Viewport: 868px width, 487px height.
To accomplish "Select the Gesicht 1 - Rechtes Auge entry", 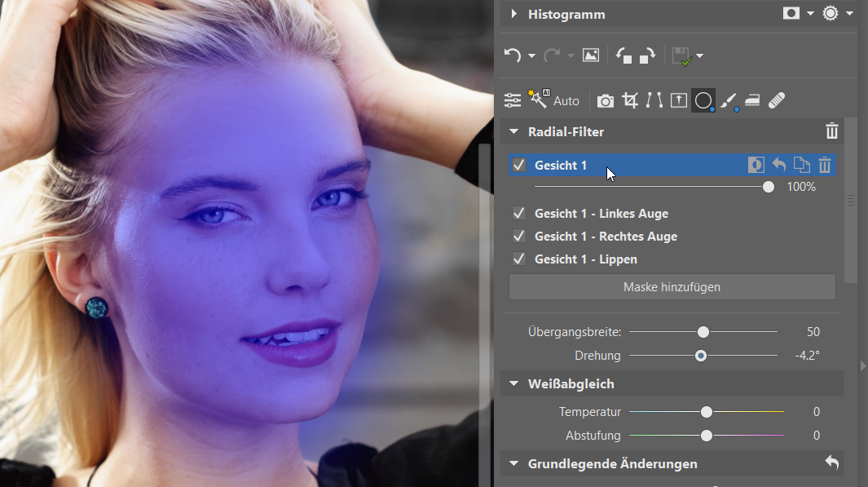I will pyautogui.click(x=606, y=237).
